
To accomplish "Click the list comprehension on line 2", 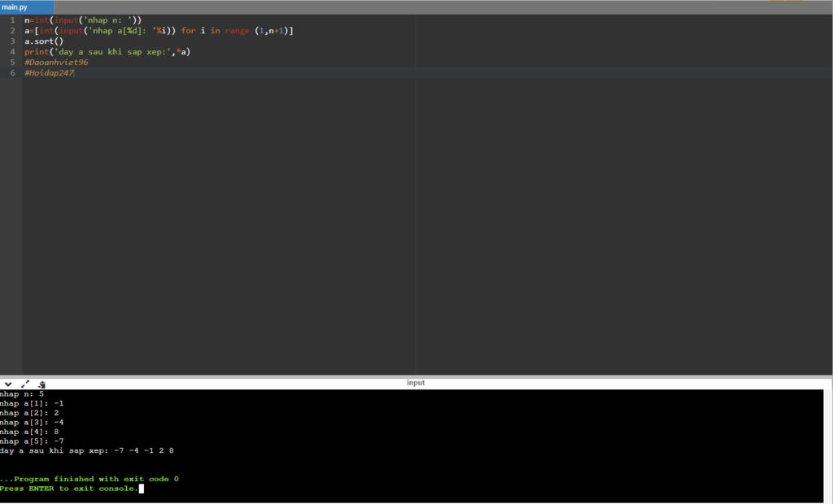I will tap(159, 31).
